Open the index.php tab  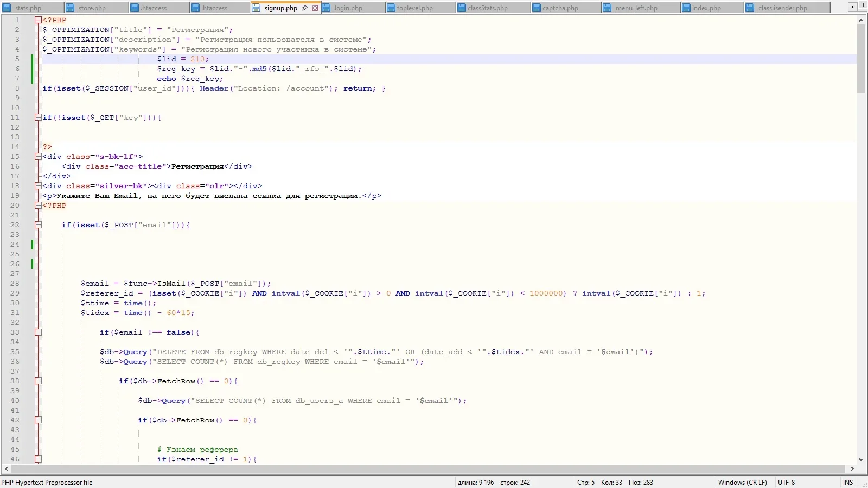[x=712, y=8]
